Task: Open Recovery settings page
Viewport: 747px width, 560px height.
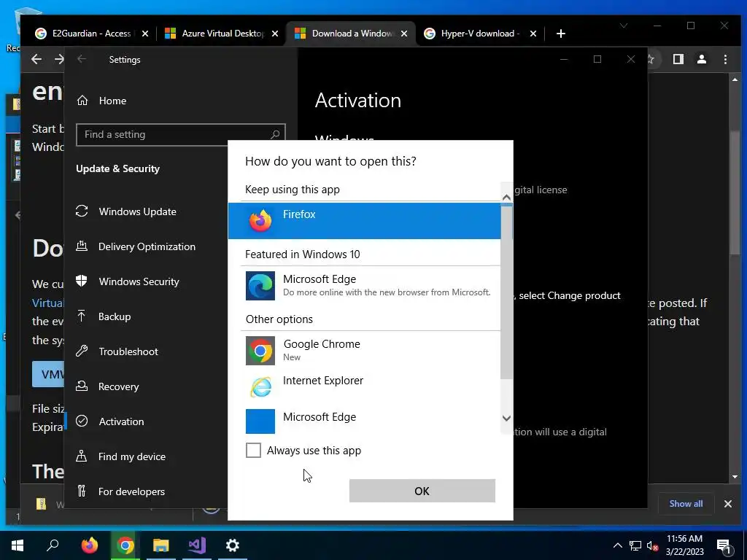Action: pos(118,386)
